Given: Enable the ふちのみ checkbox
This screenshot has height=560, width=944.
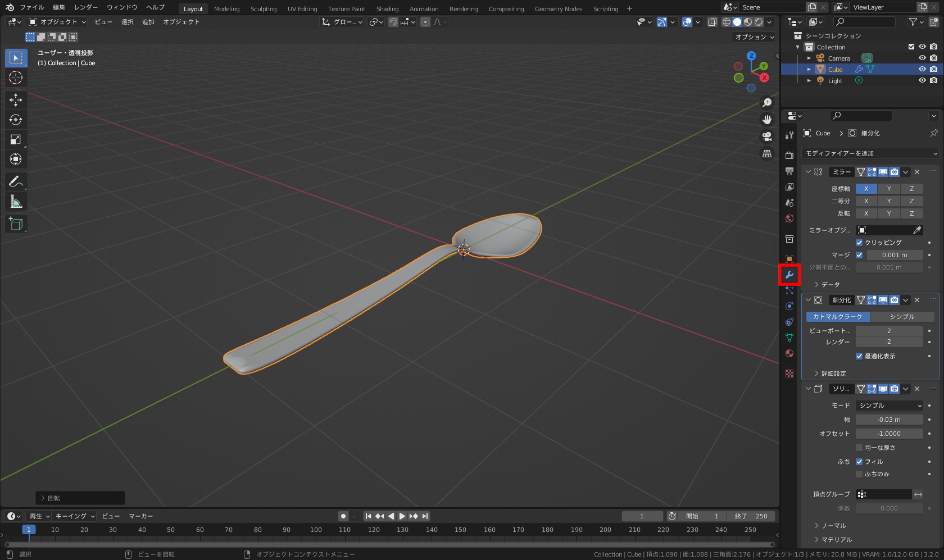Looking at the screenshot, I should (859, 474).
